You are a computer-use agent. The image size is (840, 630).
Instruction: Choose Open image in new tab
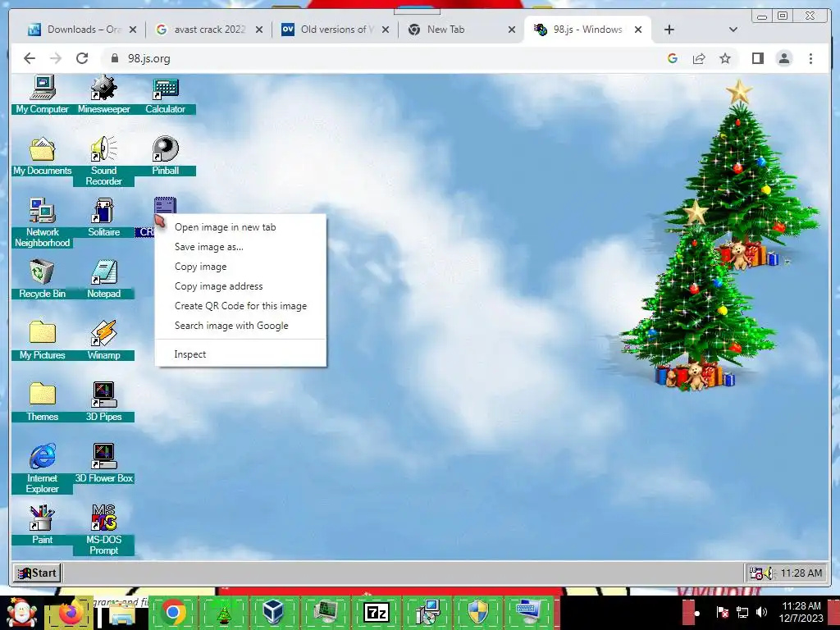point(240,227)
